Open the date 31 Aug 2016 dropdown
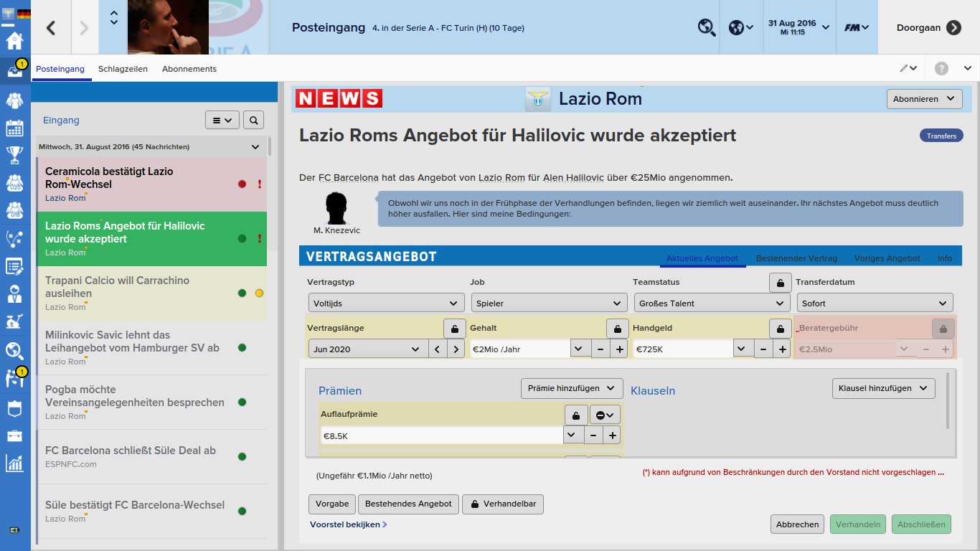The image size is (980, 551). (x=798, y=27)
